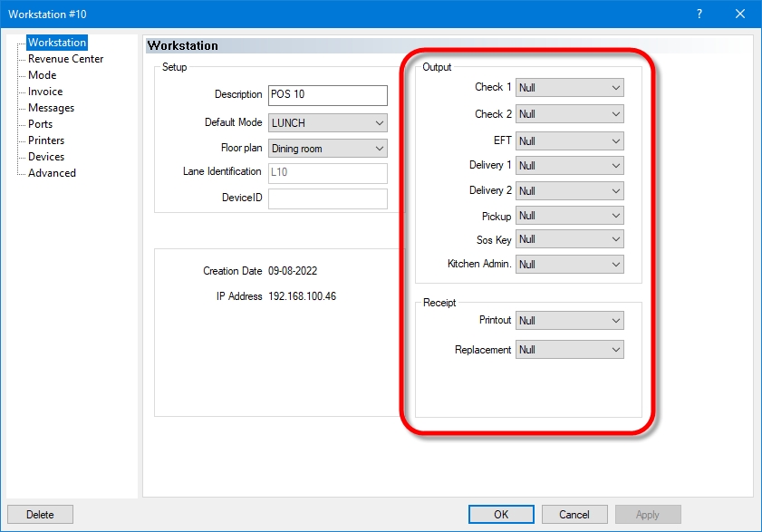
Task: Go to the Invoice section
Action: coord(45,92)
